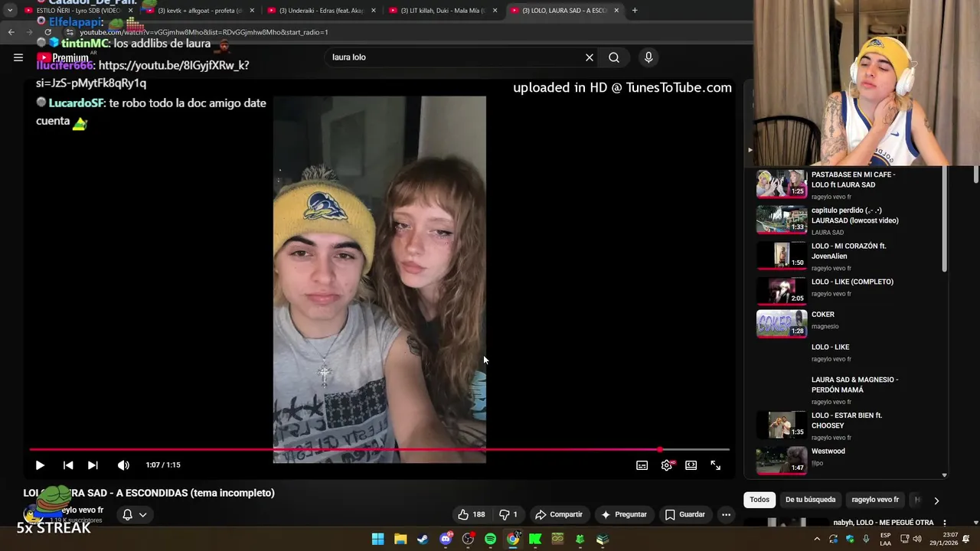980x551 pixels.
Task: Show more filter chips with arrow
Action: [936, 500]
